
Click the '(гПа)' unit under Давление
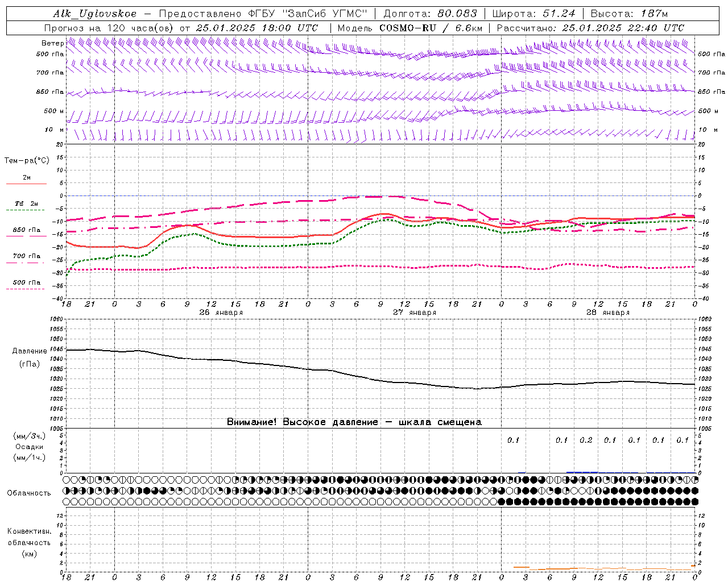[x=30, y=364]
